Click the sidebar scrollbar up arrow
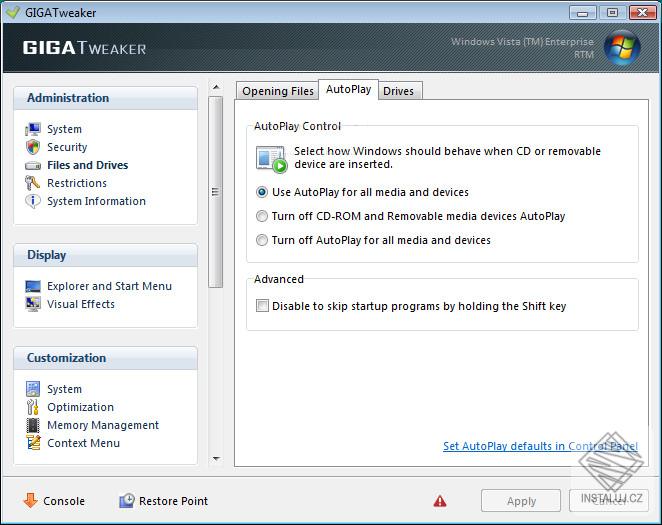662x525 pixels. 216,87
